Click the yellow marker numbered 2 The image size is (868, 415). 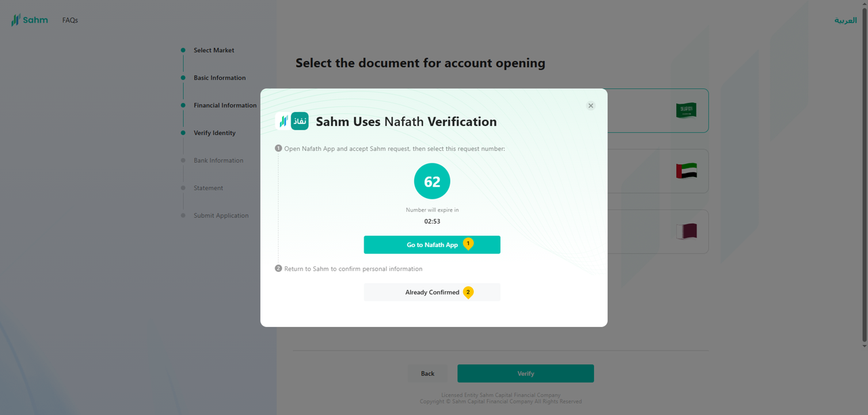[468, 292]
